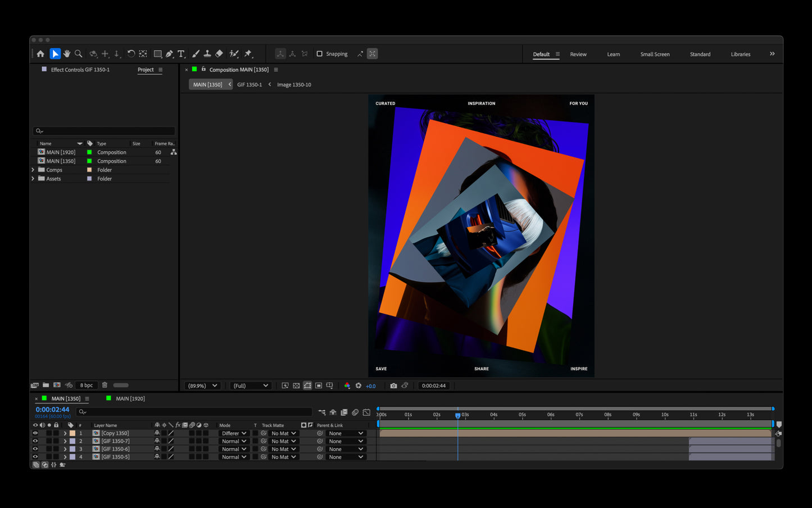Toggle transparency grid in viewer
This screenshot has width=812, height=508.
pyautogui.click(x=296, y=385)
